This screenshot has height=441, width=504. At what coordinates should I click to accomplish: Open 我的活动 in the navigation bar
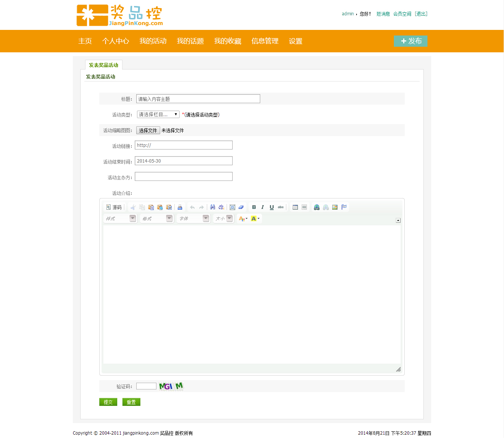pos(153,41)
